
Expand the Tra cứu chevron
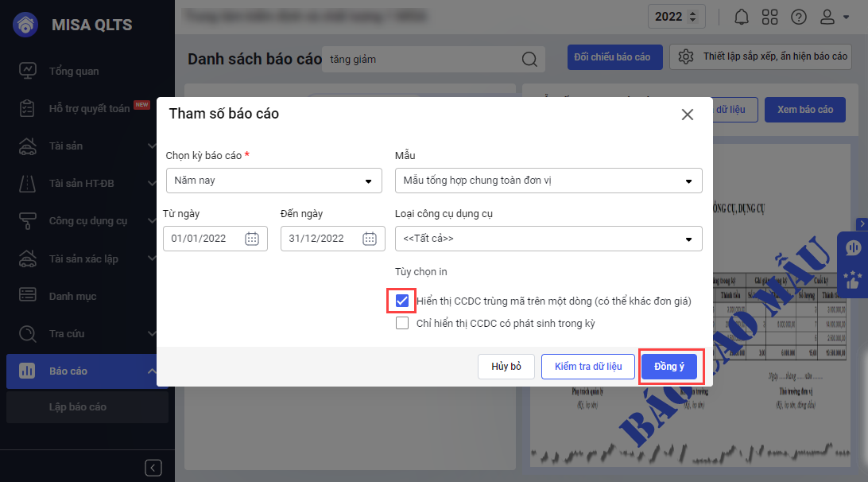point(152,333)
